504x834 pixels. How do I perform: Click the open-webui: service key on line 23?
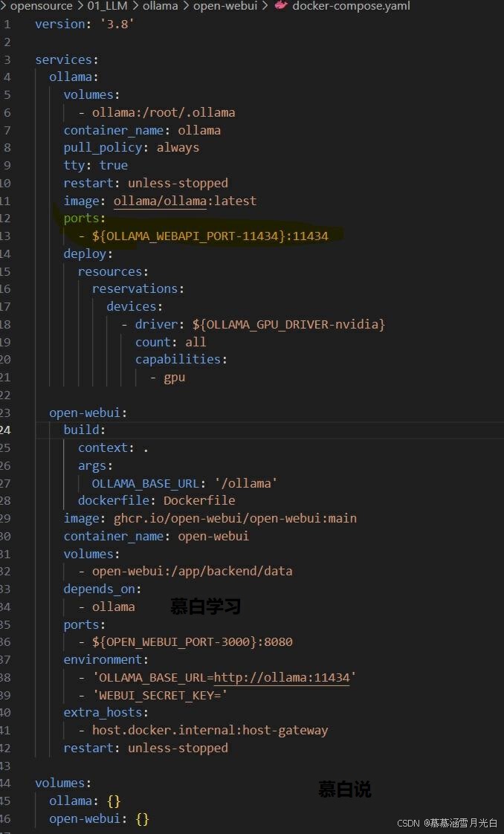pos(88,413)
